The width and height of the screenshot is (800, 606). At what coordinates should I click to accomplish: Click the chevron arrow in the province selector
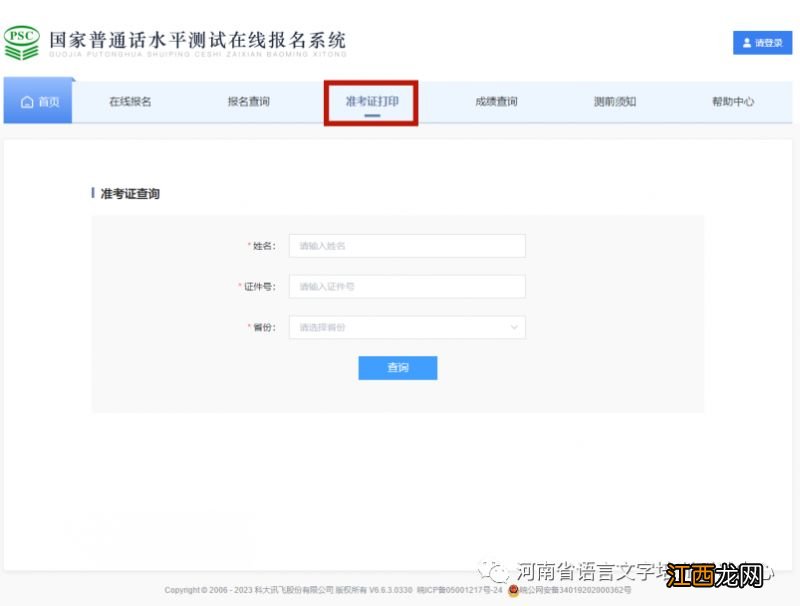pyautogui.click(x=515, y=327)
